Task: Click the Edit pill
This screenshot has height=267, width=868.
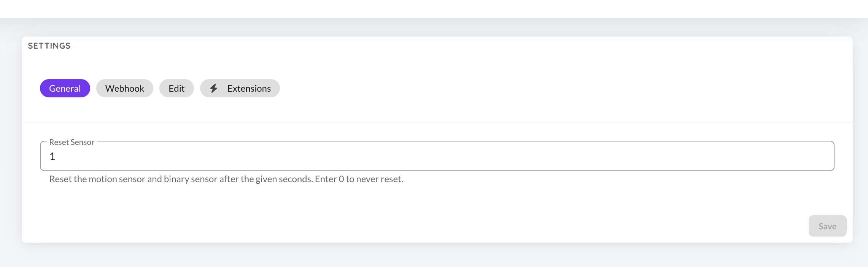Action: click(x=176, y=88)
